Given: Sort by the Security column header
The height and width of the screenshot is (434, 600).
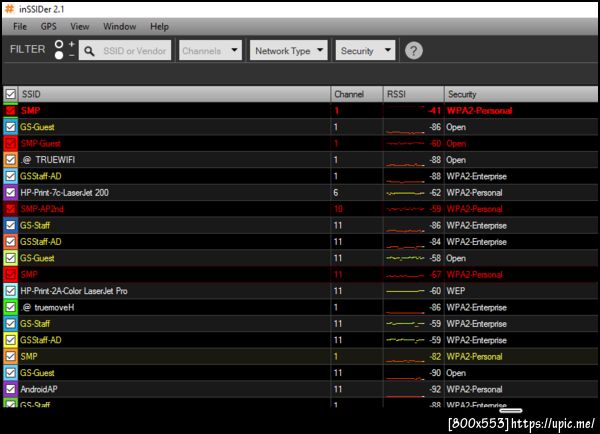Looking at the screenshot, I should click(x=521, y=94).
